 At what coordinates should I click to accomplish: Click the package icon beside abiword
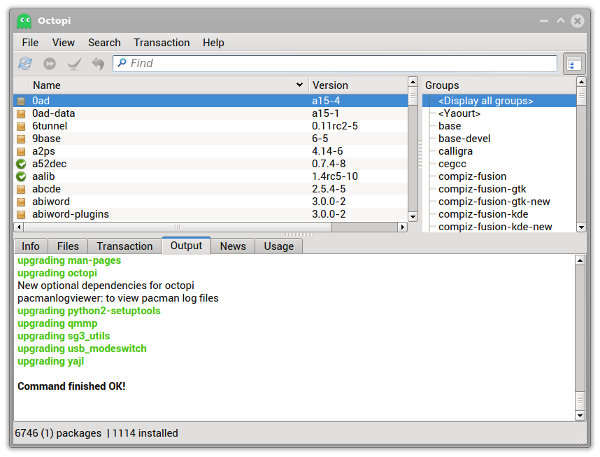coord(21,201)
